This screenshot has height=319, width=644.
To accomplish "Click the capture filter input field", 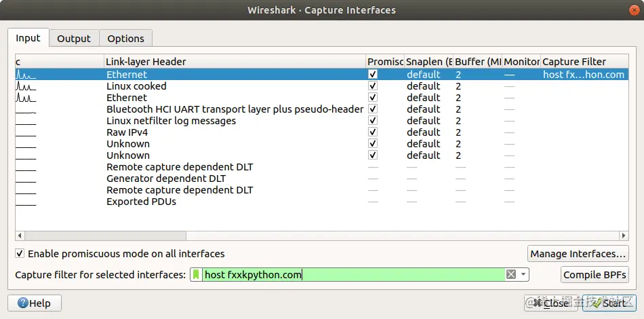I will pos(353,275).
